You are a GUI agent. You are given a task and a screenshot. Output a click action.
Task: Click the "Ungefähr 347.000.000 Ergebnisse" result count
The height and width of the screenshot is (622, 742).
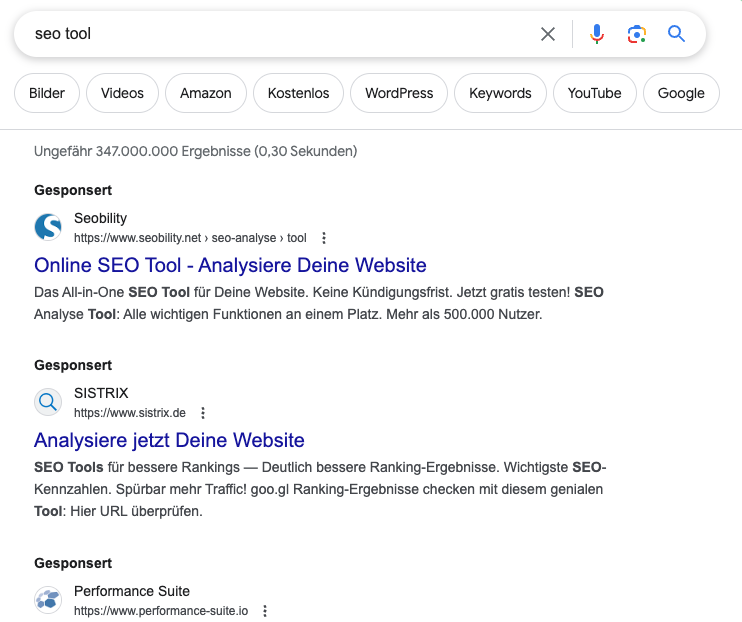195,151
